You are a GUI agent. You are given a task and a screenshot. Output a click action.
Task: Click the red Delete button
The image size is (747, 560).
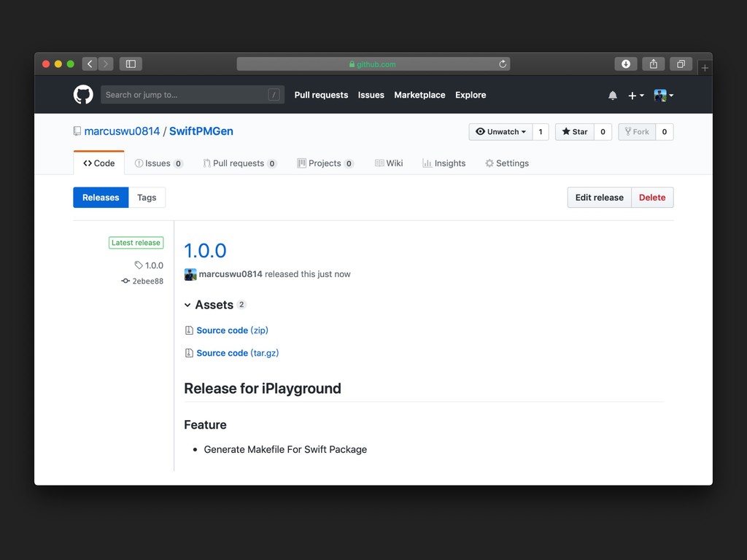pyautogui.click(x=652, y=198)
